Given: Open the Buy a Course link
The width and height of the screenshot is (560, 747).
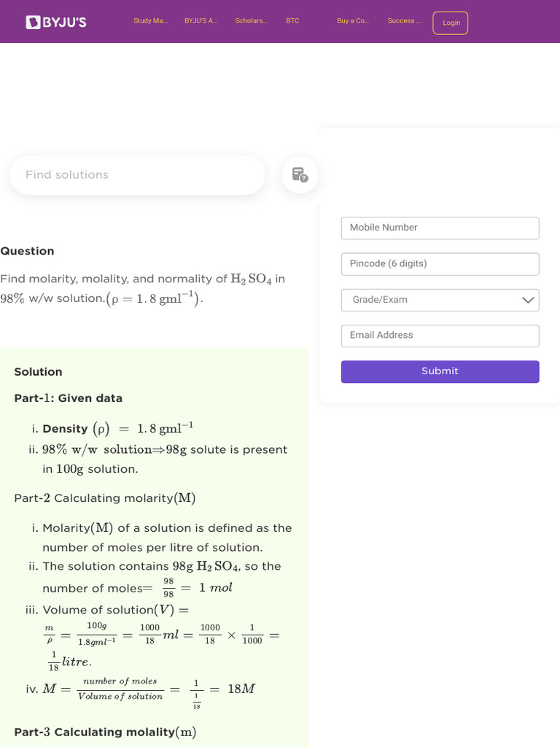Looking at the screenshot, I should pyautogui.click(x=353, y=21).
